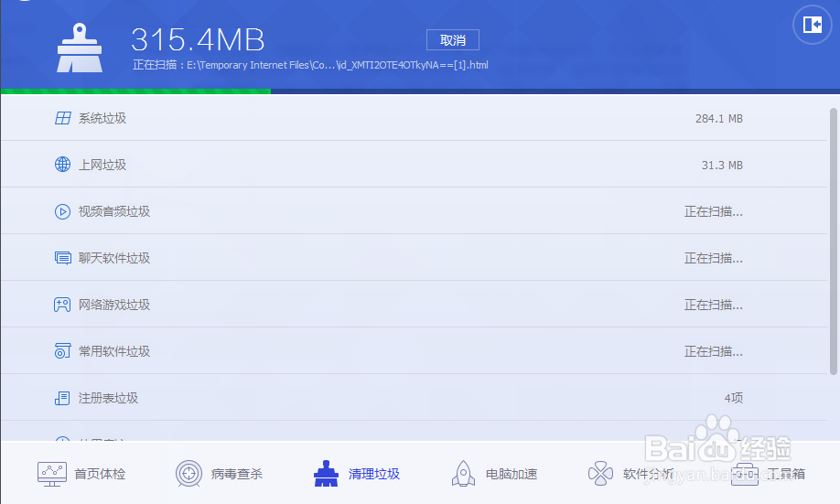Select the 上网垃圾 row label
840x504 pixels.
click(x=102, y=165)
